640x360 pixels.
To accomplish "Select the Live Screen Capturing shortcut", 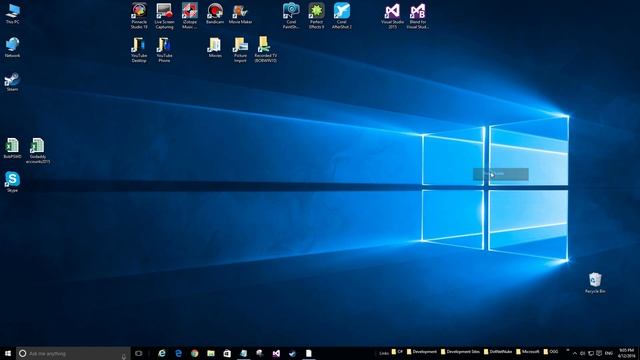I will [x=164, y=16].
